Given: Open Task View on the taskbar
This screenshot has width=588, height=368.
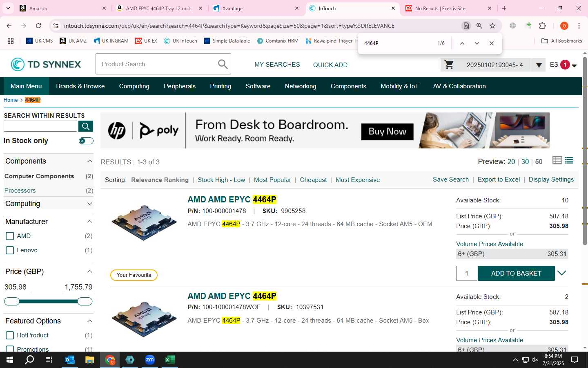Looking at the screenshot, I should tap(49, 360).
